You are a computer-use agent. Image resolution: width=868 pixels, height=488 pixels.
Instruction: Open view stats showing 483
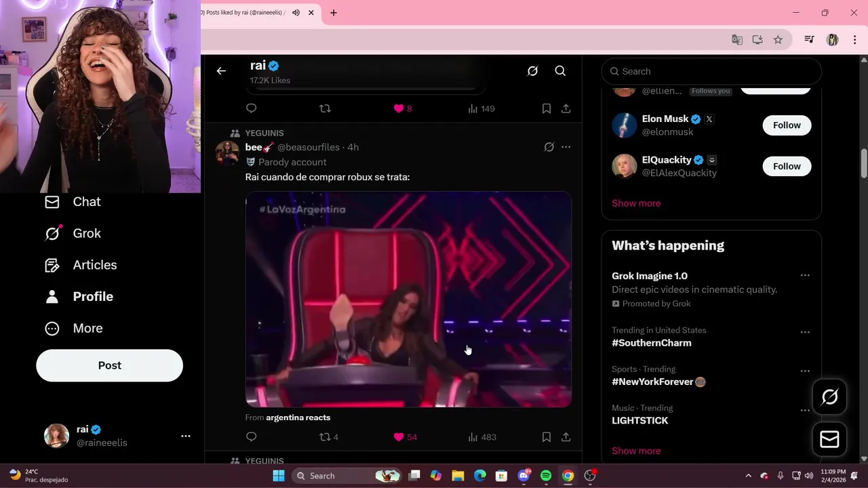click(x=482, y=437)
